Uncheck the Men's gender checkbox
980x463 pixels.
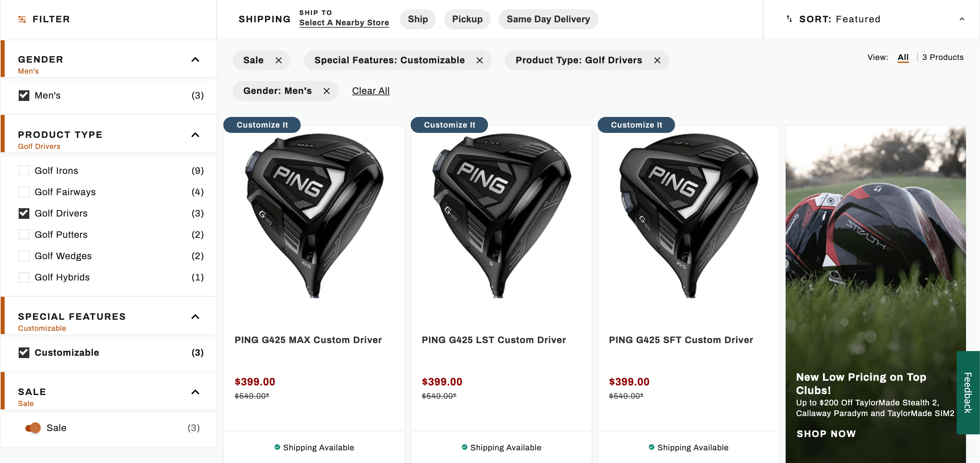click(x=24, y=95)
